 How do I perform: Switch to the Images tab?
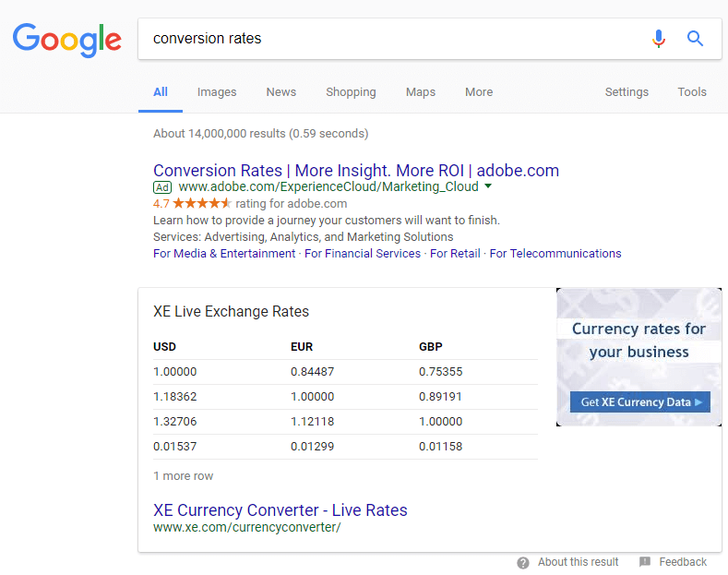217,92
